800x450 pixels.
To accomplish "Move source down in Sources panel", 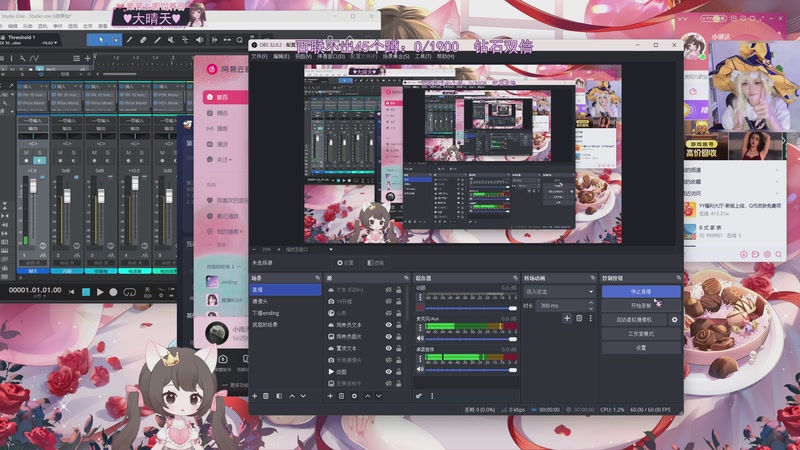I will click(379, 396).
